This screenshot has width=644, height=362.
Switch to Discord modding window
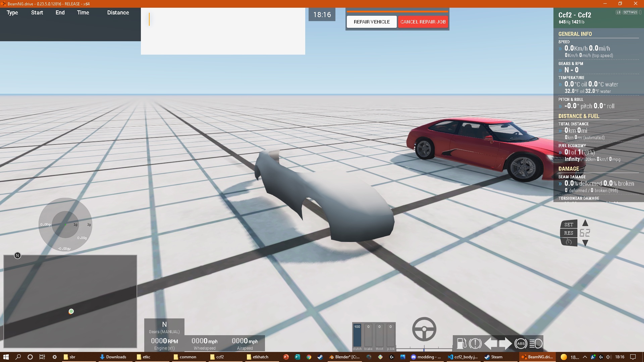(427, 357)
